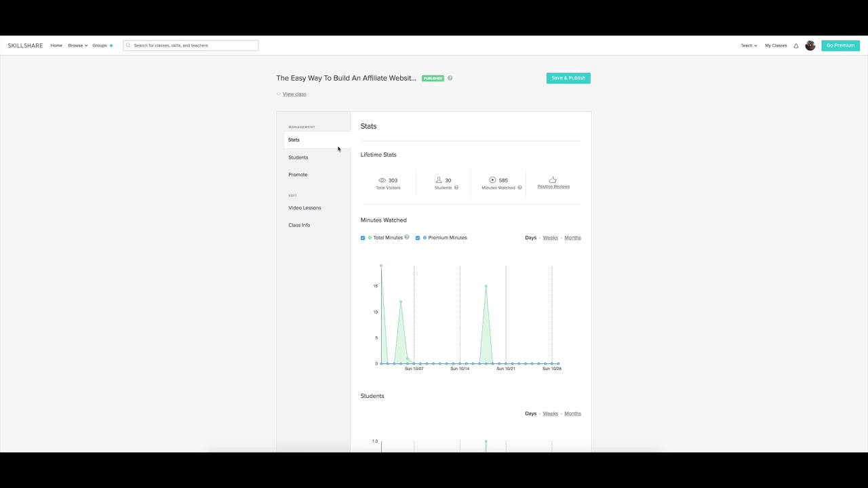The width and height of the screenshot is (868, 488).
Task: Click the chart peak point near 15 minutes
Action: coord(486,286)
